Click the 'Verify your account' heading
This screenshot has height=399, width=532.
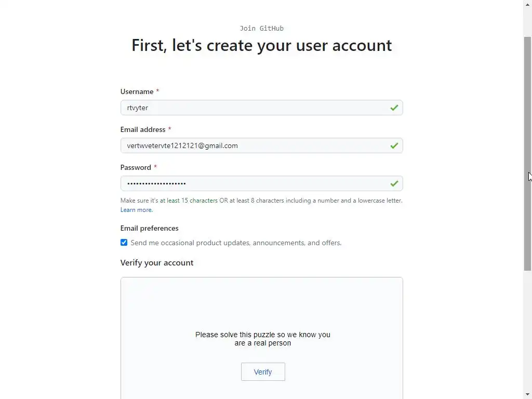pos(157,262)
